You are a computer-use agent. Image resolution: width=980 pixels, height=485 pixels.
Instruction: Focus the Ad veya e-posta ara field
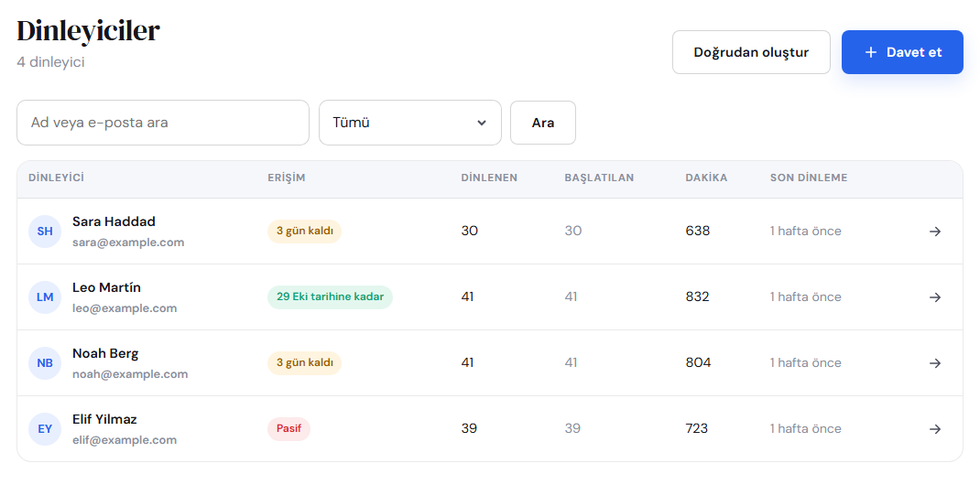[163, 123]
